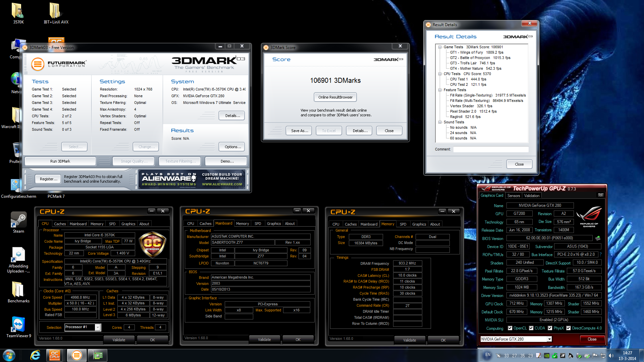The width and height of the screenshot is (644, 362).
Task: Click Demo button in 3DMark03
Action: [x=226, y=161]
